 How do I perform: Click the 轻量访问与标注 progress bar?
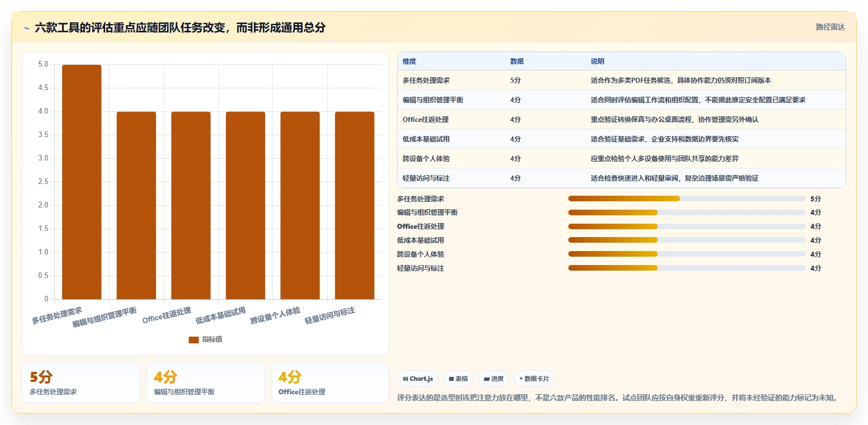[687, 268]
